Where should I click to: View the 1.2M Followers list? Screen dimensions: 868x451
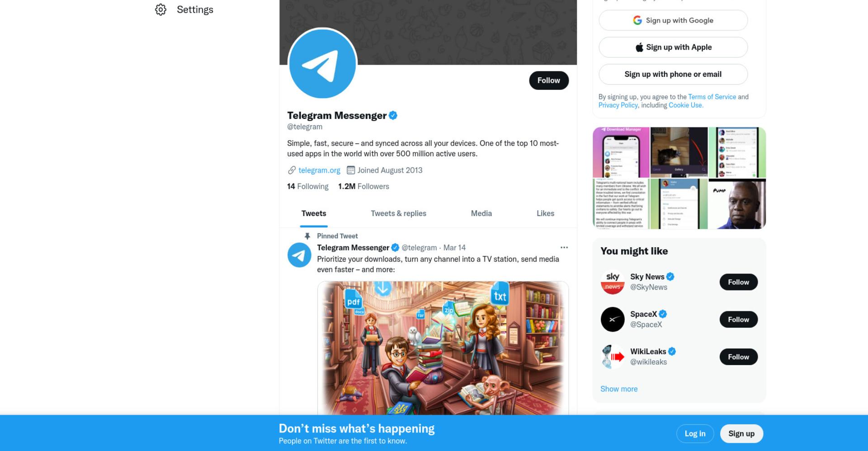pos(363,187)
